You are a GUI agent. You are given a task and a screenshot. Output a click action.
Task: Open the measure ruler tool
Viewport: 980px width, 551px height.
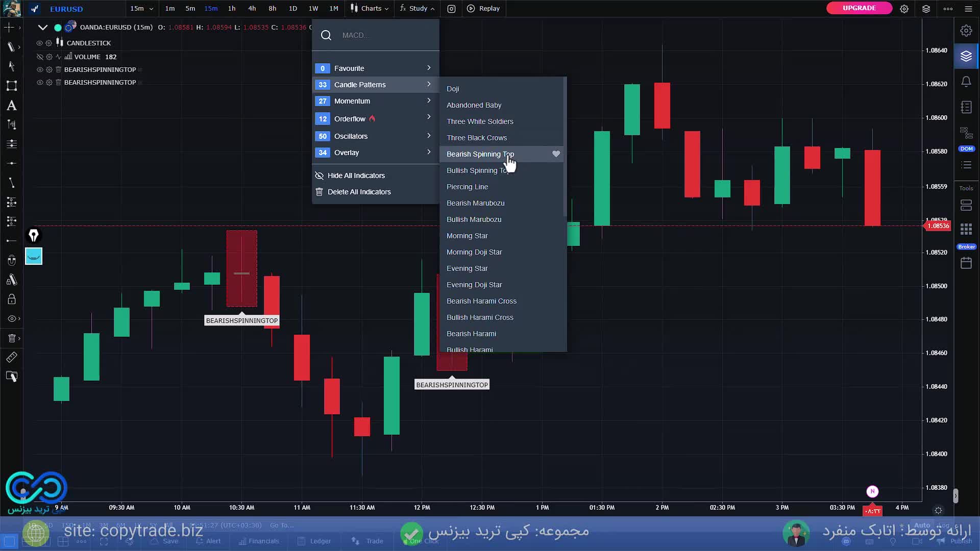11,357
